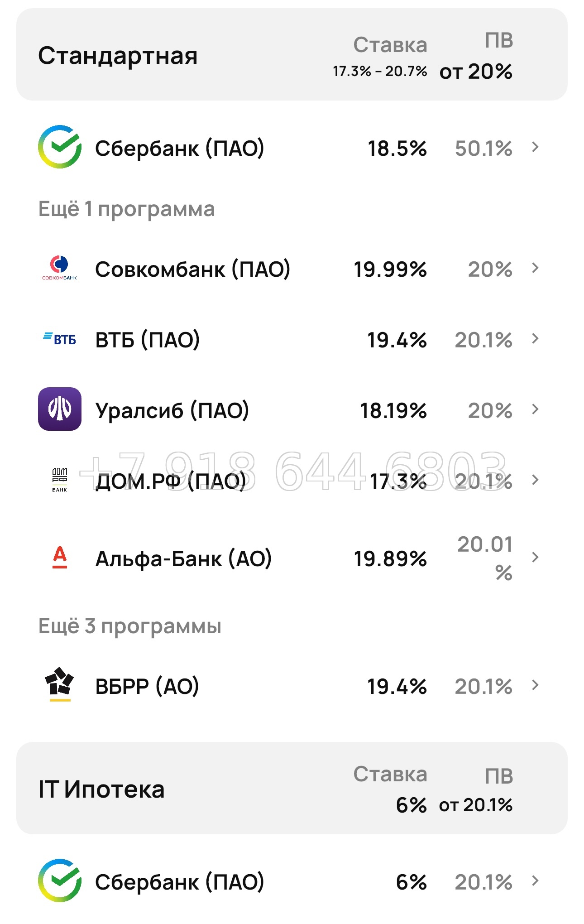The image size is (584, 924).
Task: Open the ДОМ.РФ (ПАО) 17.3% offer
Action: tap(292, 480)
